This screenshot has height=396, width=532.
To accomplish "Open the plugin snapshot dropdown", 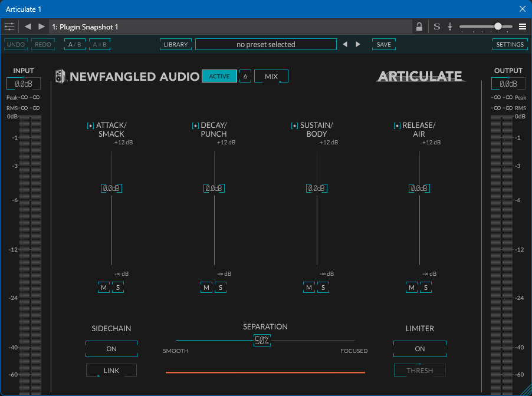I will tap(231, 27).
